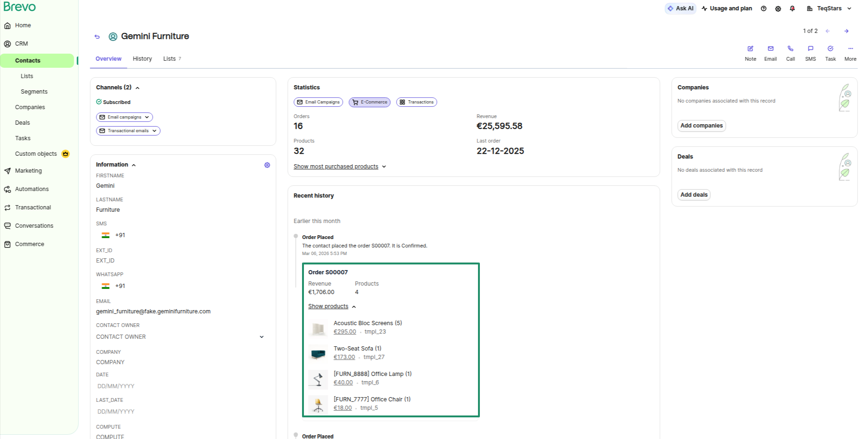868x439 pixels.
Task: Toggle Email Campaigns statistics filter
Action: pyautogui.click(x=318, y=102)
